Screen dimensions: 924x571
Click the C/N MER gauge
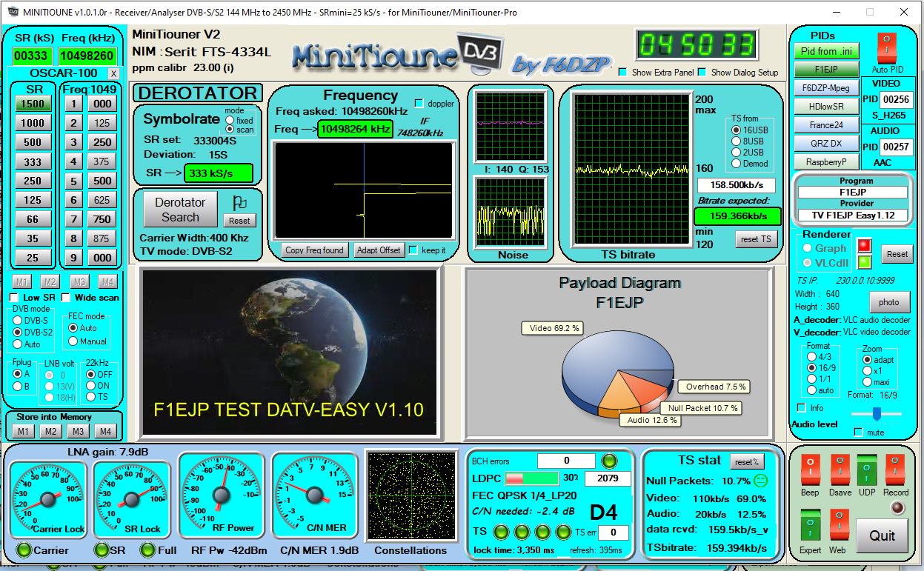click(314, 494)
